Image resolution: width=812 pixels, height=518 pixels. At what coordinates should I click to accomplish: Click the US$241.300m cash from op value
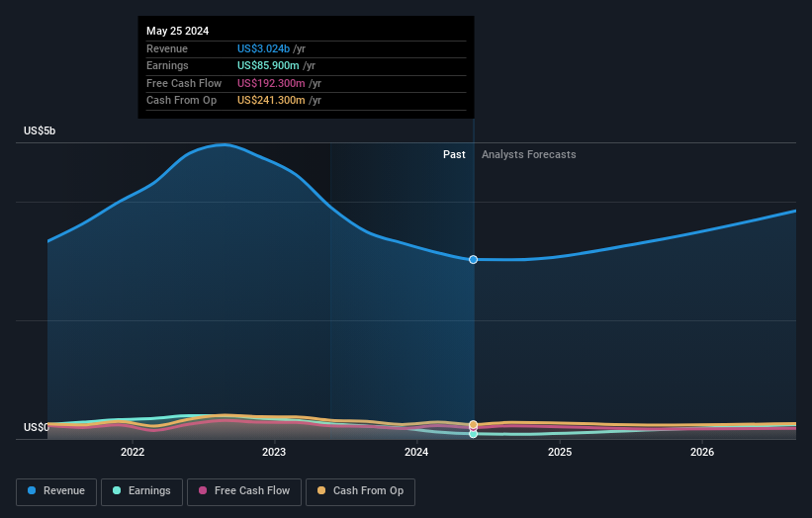(x=271, y=101)
